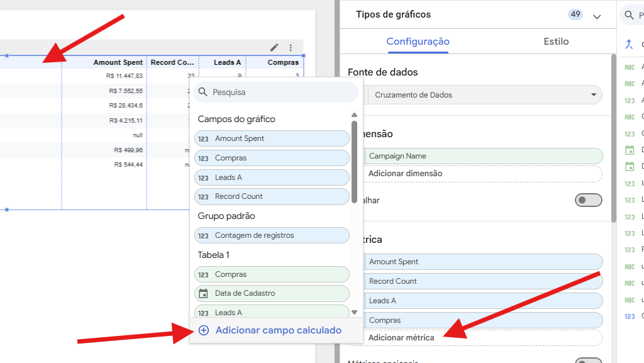Click Adicionar campo calculado
The width and height of the screenshot is (644, 363).
(x=278, y=330)
